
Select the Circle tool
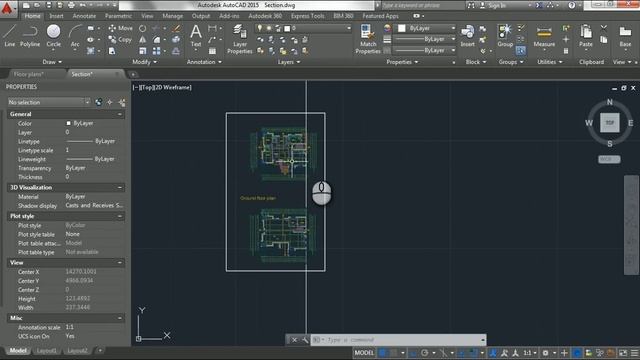point(53,36)
